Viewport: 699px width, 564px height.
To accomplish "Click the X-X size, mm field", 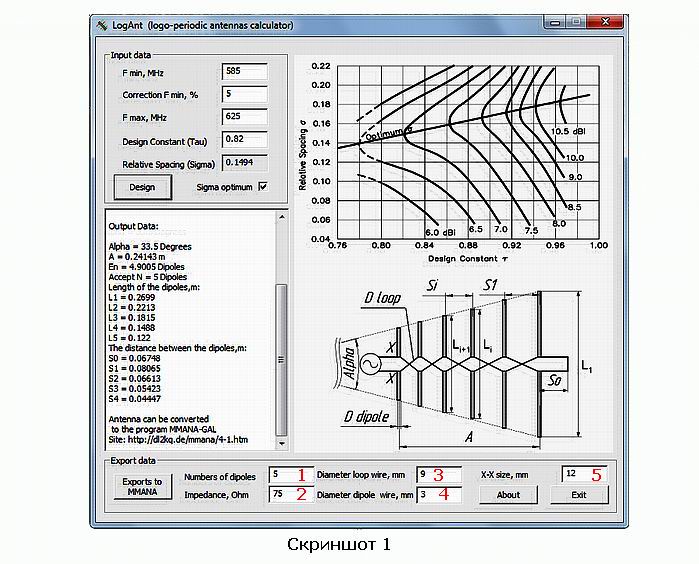I will (x=584, y=474).
